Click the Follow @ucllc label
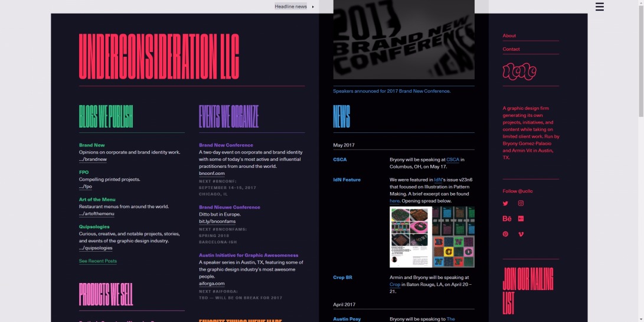The height and width of the screenshot is (322, 644). click(x=518, y=191)
